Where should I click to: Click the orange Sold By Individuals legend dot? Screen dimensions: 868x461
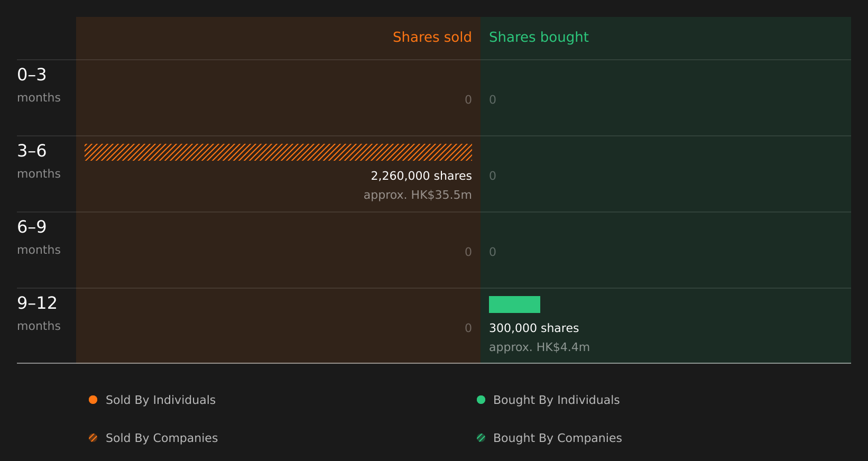tap(93, 400)
